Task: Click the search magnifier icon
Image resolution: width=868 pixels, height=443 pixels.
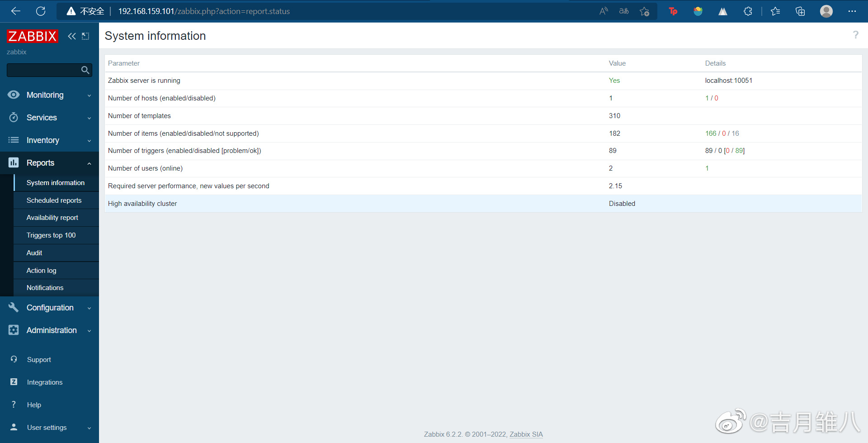Action: coord(85,70)
